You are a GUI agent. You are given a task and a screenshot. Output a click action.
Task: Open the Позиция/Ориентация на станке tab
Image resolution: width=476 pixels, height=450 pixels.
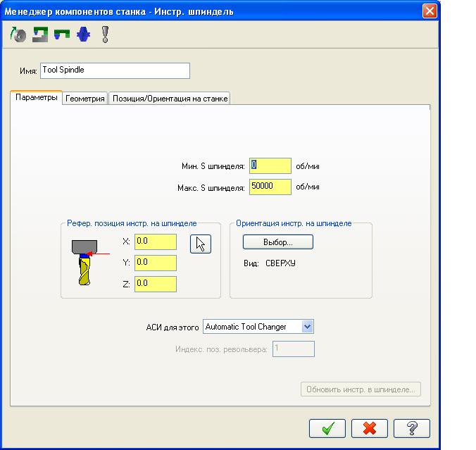pos(170,99)
